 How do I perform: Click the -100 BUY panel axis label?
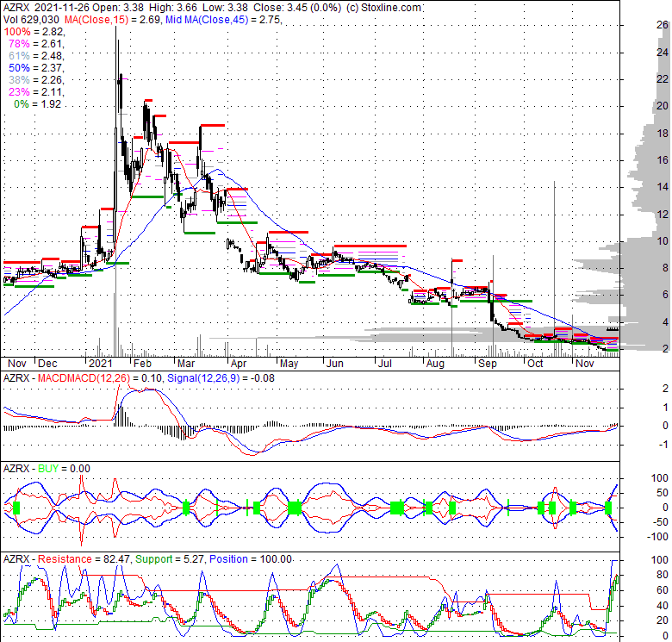click(659, 537)
